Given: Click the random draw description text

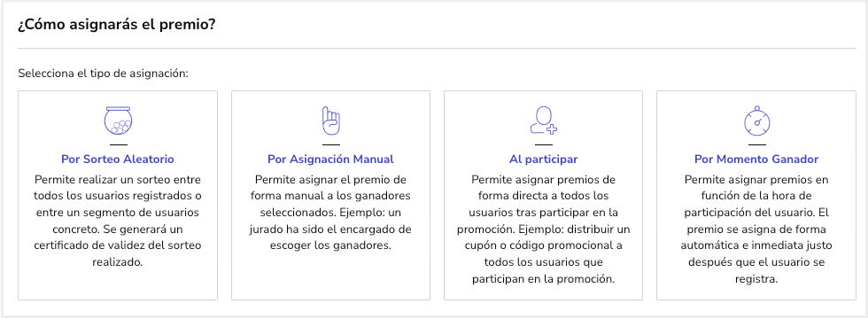Looking at the screenshot, I should coord(118,221).
